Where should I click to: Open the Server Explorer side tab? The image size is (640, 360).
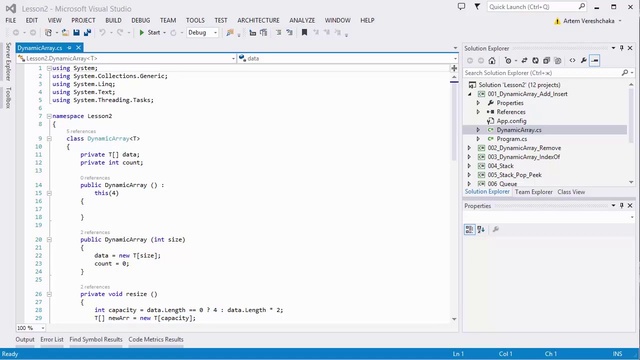[8, 61]
